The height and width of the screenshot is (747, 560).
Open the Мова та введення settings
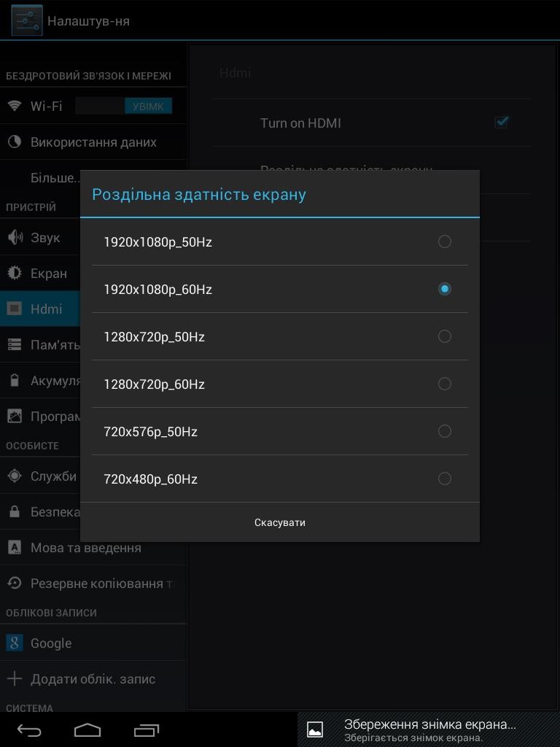pos(86,547)
